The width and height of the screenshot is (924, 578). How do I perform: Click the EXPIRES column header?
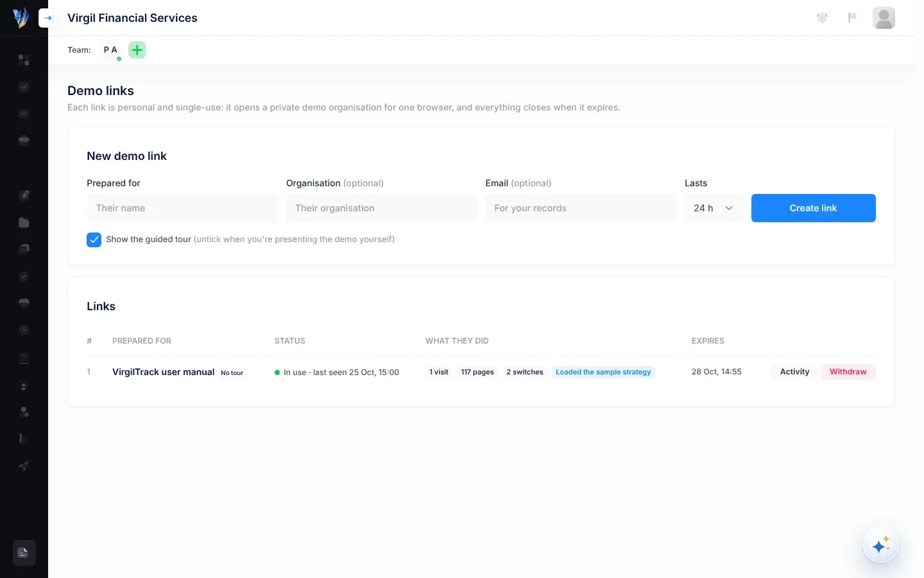pyautogui.click(x=708, y=341)
